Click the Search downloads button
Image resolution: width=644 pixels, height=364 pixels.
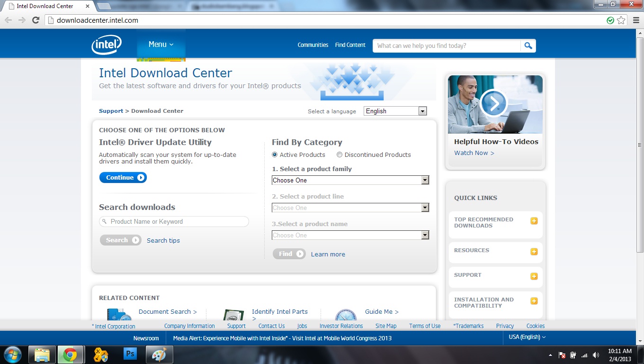(121, 240)
